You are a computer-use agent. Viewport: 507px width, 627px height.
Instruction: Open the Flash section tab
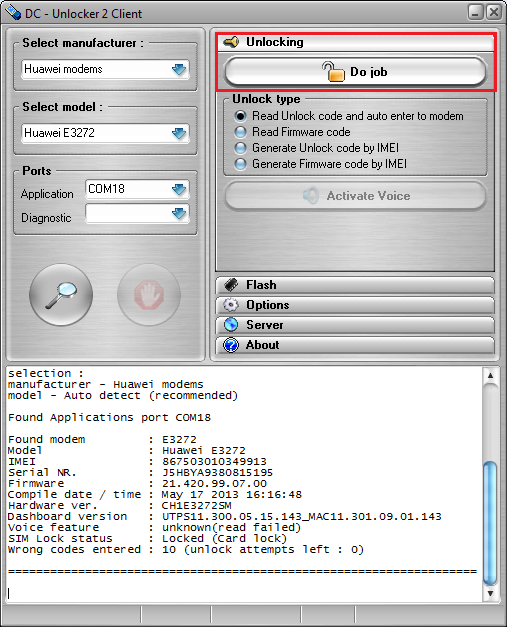(x=355, y=285)
